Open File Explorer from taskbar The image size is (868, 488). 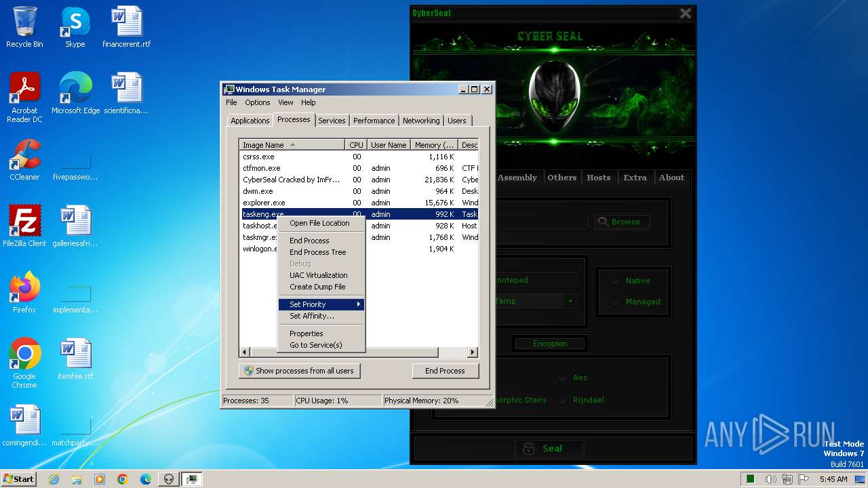(x=77, y=479)
